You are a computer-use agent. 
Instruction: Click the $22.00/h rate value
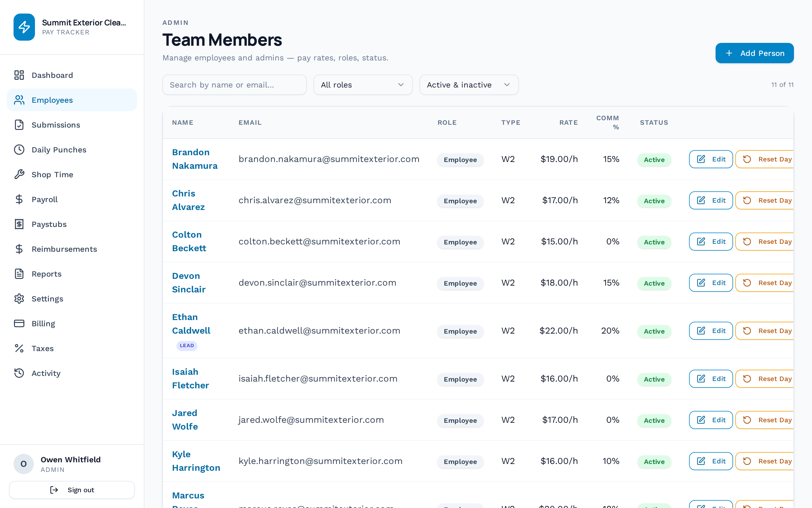click(x=558, y=330)
